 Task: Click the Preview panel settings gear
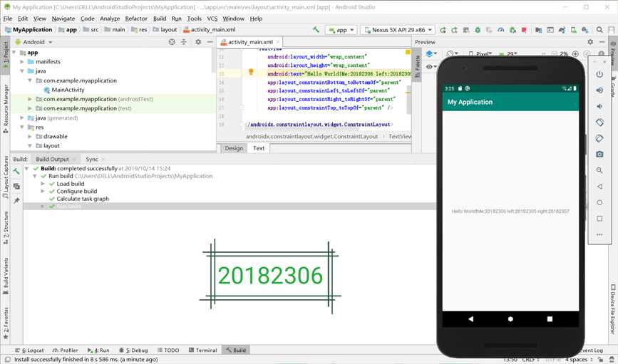pos(590,42)
